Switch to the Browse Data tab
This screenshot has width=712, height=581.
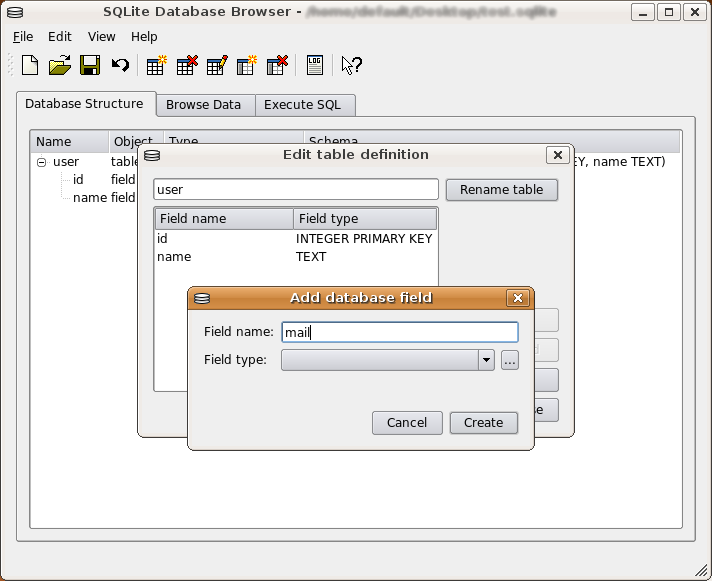pyautogui.click(x=203, y=105)
